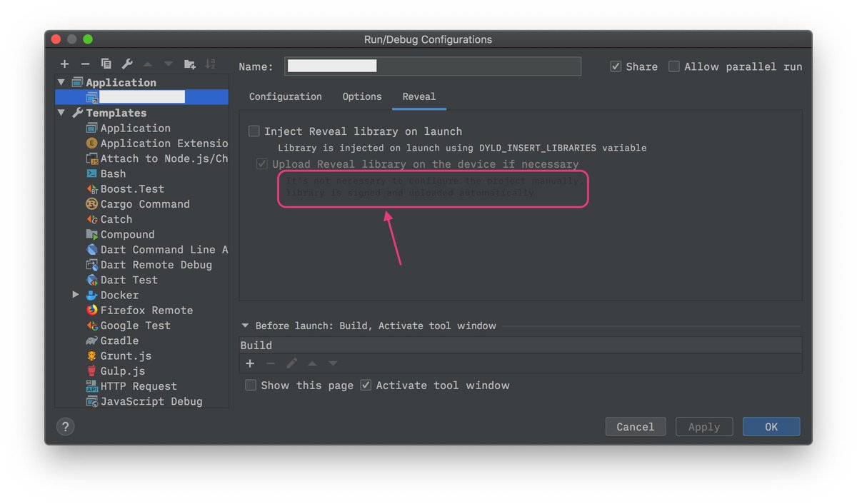Viewport: 857px width, 504px height.
Task: Add new configuration with plus icon
Action: 64,64
